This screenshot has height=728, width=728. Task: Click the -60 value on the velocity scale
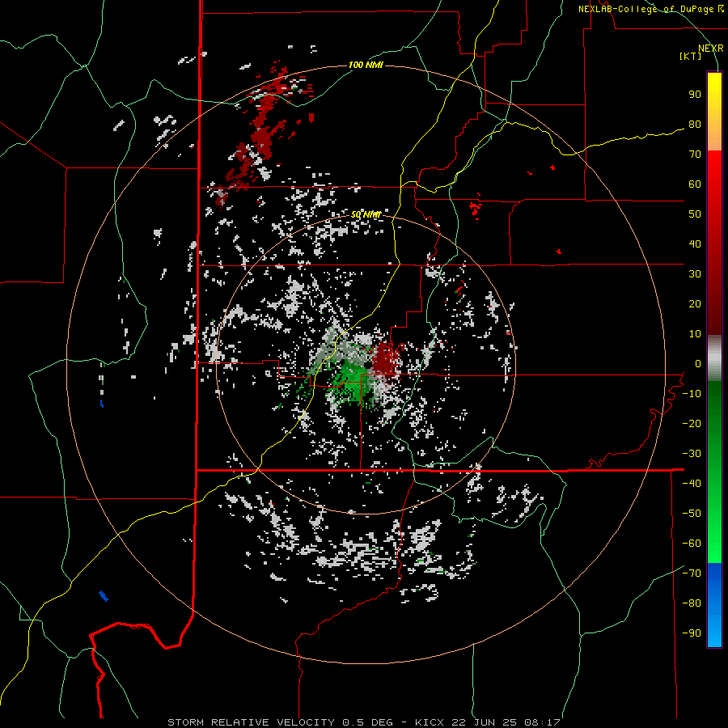pyautogui.click(x=692, y=544)
